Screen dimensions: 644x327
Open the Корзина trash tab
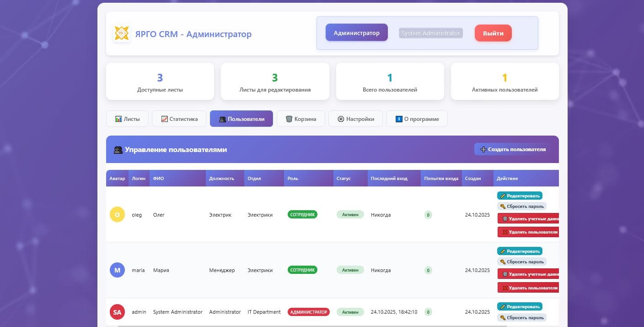pyautogui.click(x=301, y=119)
